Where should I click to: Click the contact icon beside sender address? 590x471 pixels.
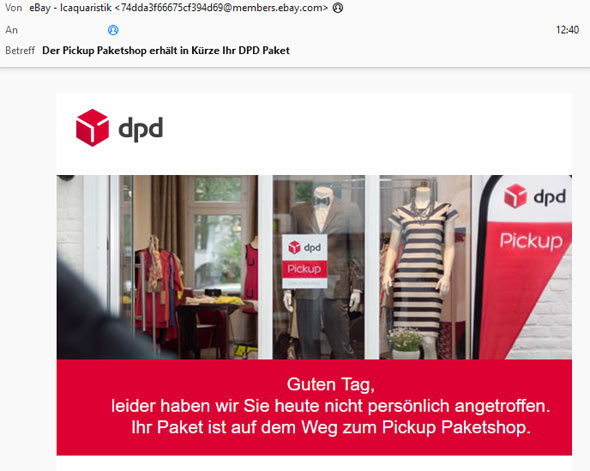[x=338, y=8]
